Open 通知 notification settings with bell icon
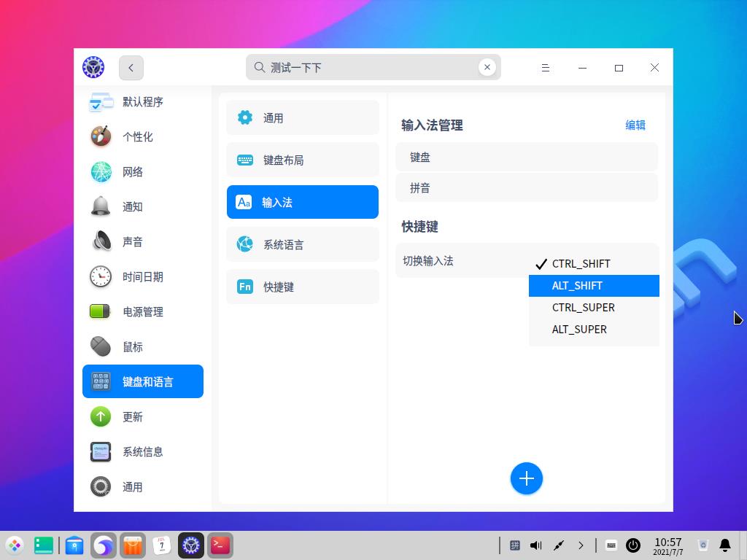Image resolution: width=747 pixels, height=560 pixels. pyautogui.click(x=142, y=206)
